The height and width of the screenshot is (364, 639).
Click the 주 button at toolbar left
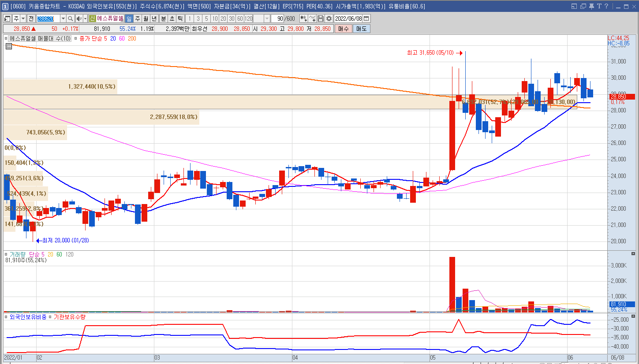point(16,19)
